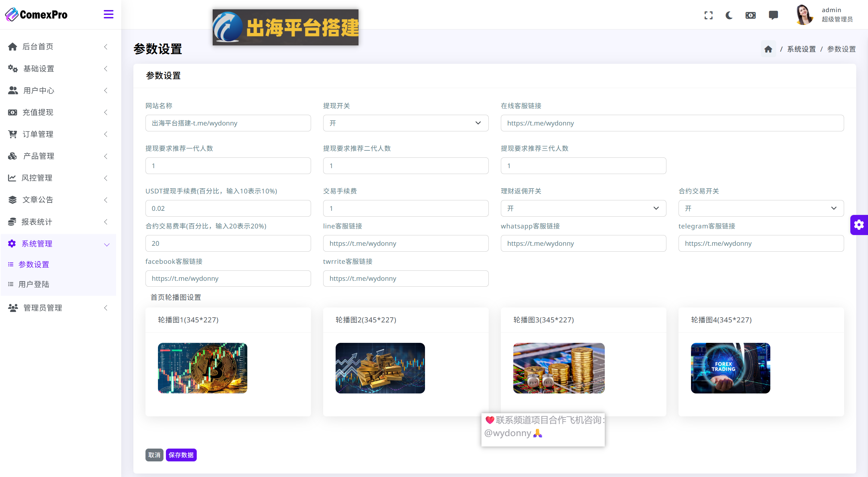Click the 网站名称 input field
868x477 pixels.
tap(228, 123)
